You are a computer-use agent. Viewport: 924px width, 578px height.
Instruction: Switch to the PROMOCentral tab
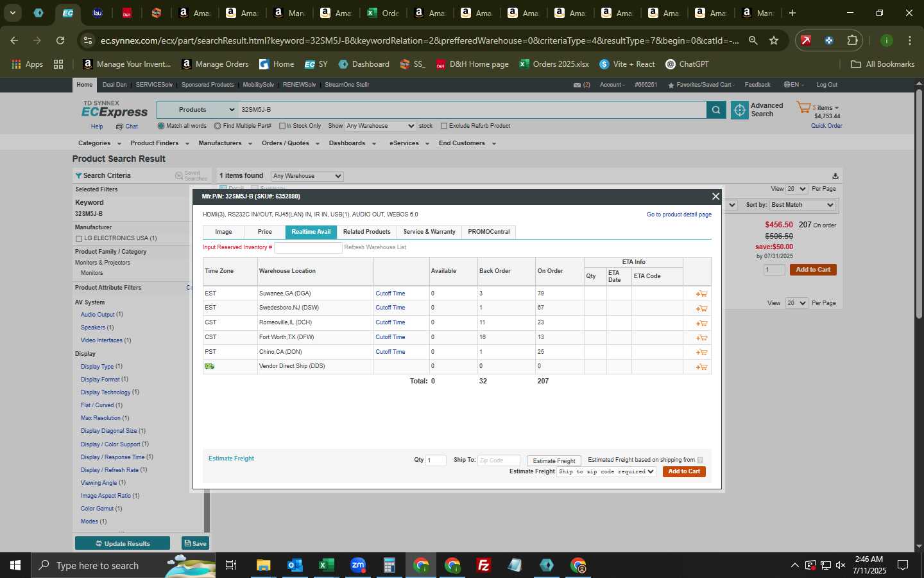point(489,232)
